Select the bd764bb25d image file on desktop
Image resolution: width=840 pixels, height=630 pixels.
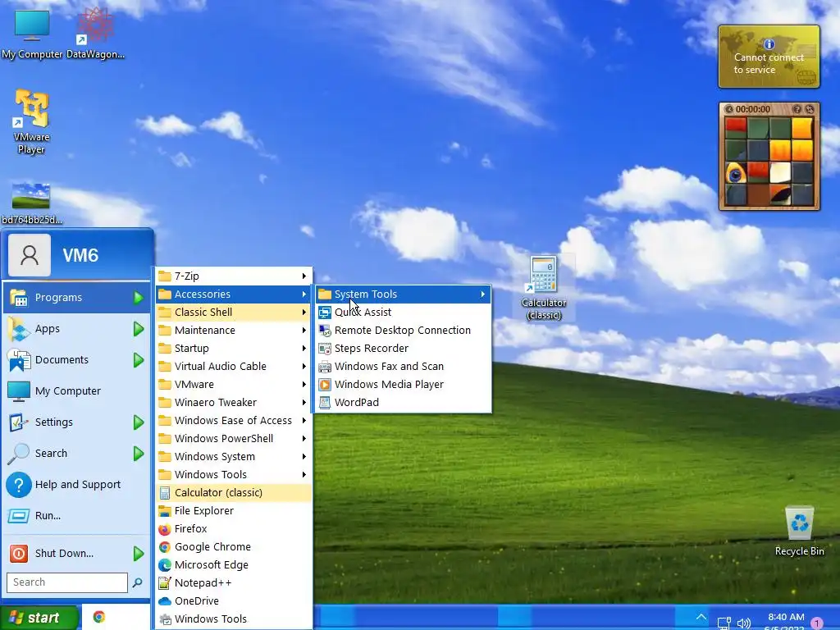tap(32, 203)
